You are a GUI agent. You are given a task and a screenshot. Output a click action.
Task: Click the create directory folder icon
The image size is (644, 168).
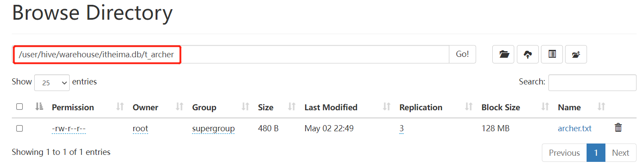(x=504, y=54)
